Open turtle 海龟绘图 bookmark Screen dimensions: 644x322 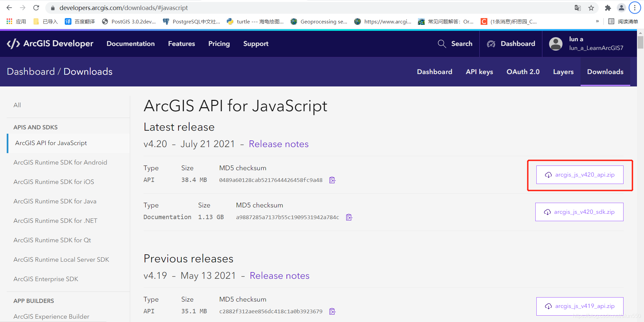point(255,21)
